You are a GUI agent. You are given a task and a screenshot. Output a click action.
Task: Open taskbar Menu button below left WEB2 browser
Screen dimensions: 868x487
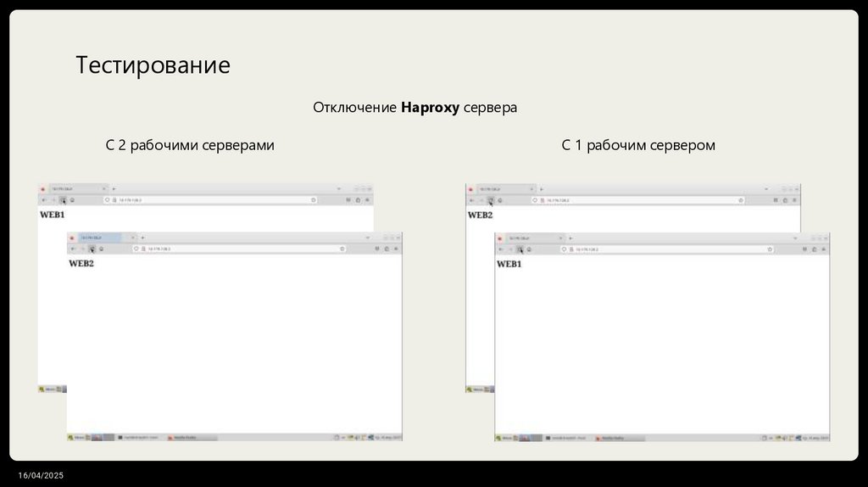click(x=76, y=438)
